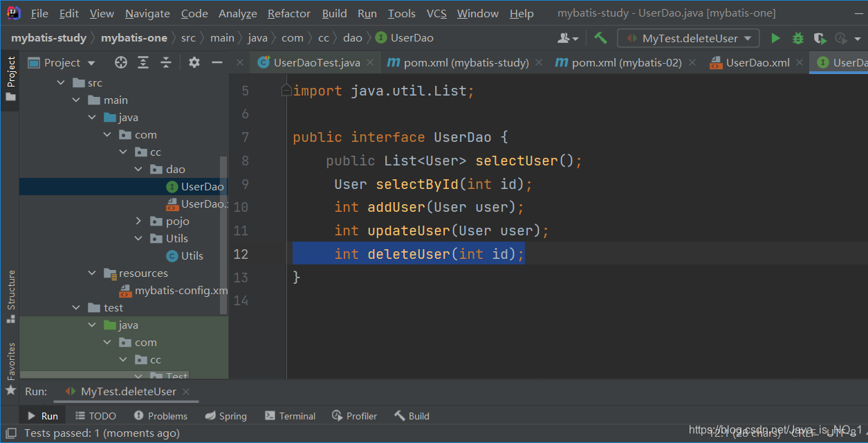
Task: Open the TODO tool window
Action: tap(95, 416)
